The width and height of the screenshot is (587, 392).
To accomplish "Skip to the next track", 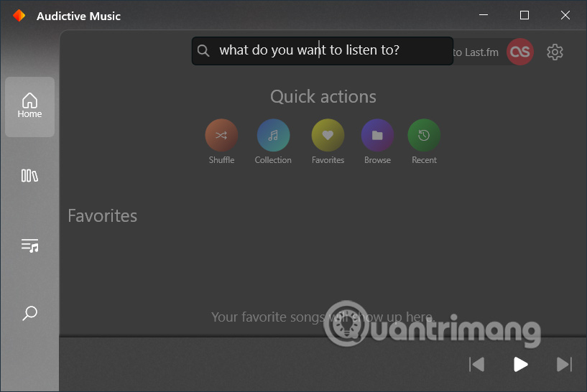I will (x=564, y=364).
